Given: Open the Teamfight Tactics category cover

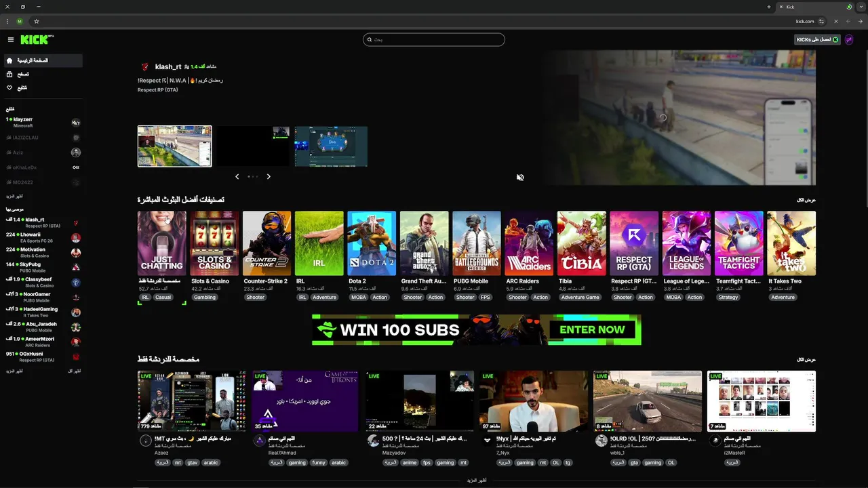Looking at the screenshot, I should tap(738, 243).
